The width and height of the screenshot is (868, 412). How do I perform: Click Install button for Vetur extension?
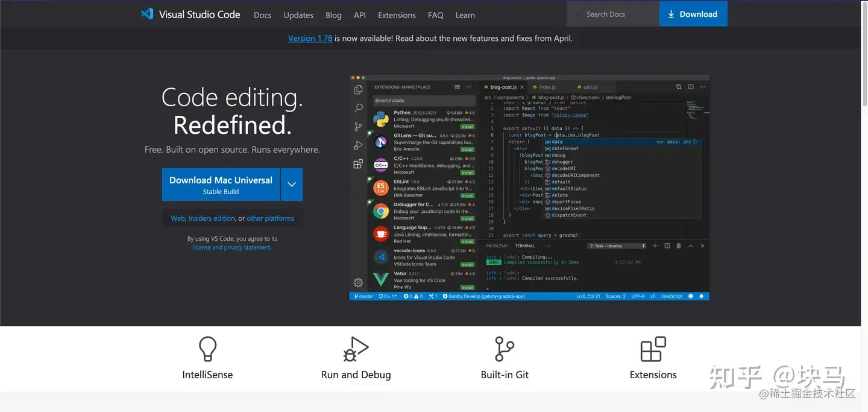click(467, 287)
